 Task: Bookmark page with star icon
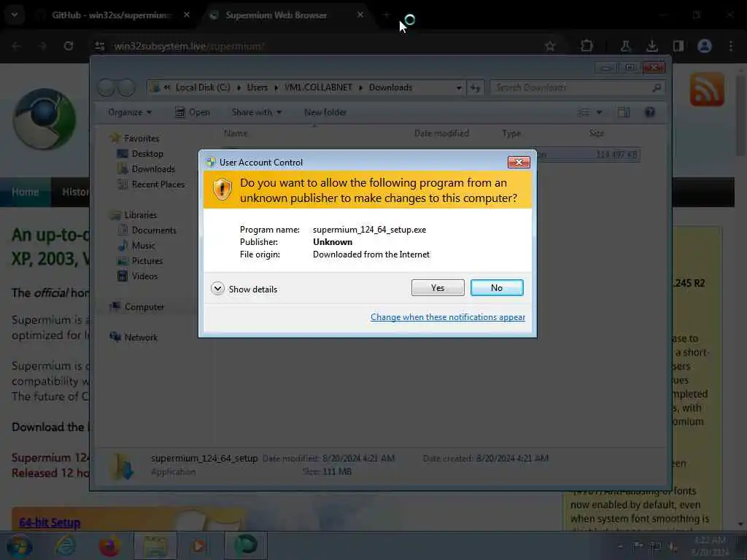tap(550, 46)
